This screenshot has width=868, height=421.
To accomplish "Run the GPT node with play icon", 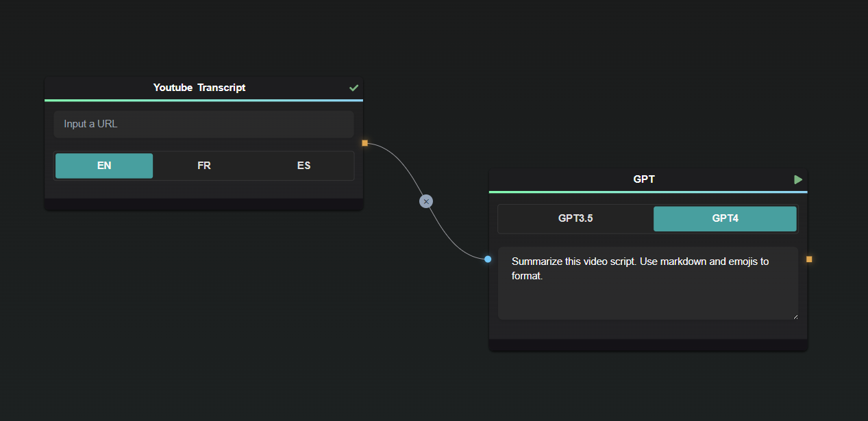I will tap(798, 179).
